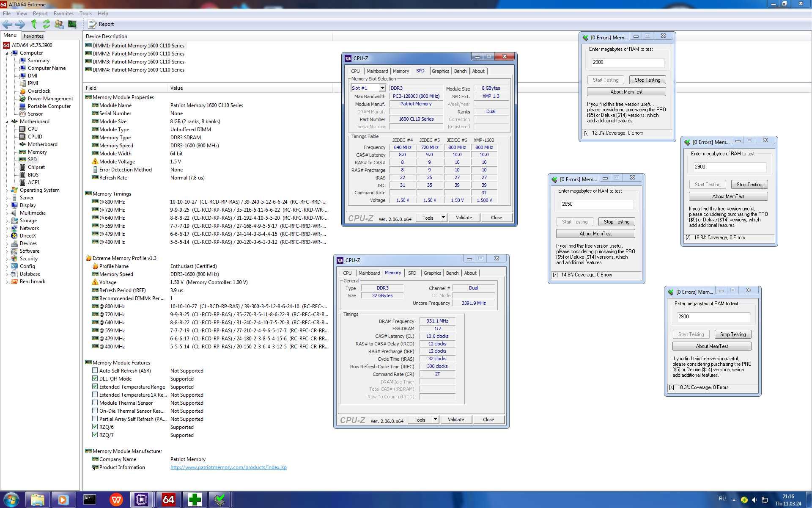Toggle DLL-Off Mode checkbox
812x508 pixels.
pyautogui.click(x=95, y=378)
